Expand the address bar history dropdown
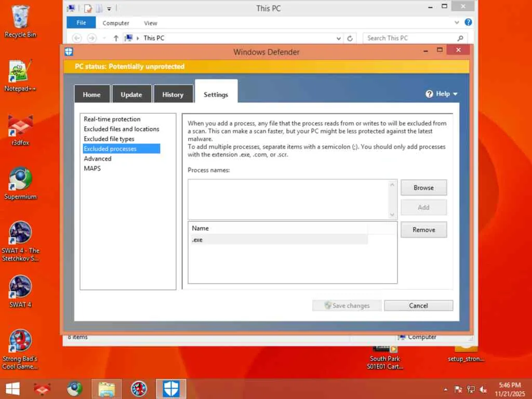This screenshot has width=532, height=399. (339, 38)
